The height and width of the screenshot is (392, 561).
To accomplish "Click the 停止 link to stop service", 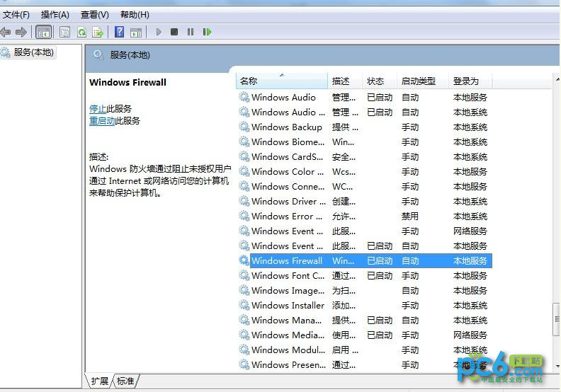I will pyautogui.click(x=98, y=109).
